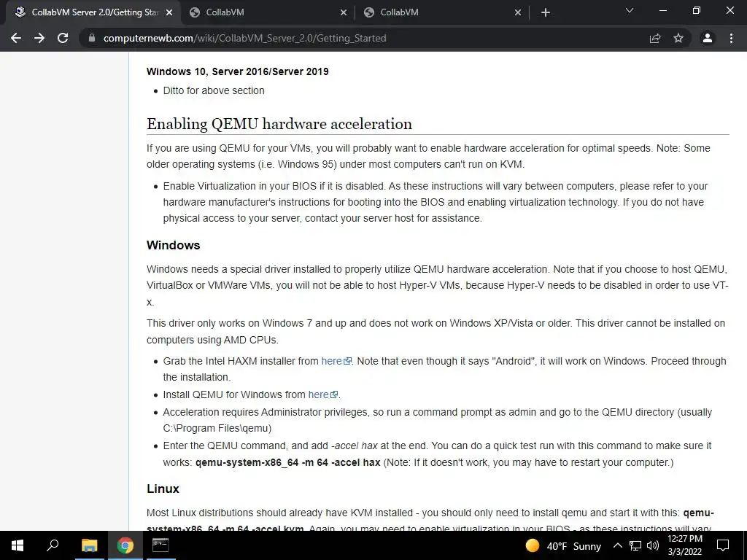The width and height of the screenshot is (747, 560).
Task: Click 'Ditto for above section' text
Action: coord(214,90)
